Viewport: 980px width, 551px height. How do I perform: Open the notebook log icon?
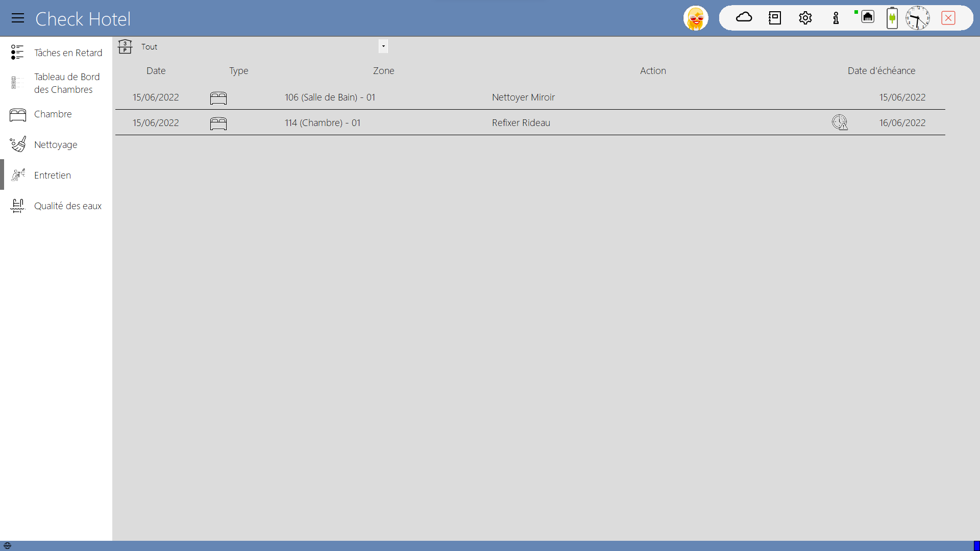coord(775,18)
